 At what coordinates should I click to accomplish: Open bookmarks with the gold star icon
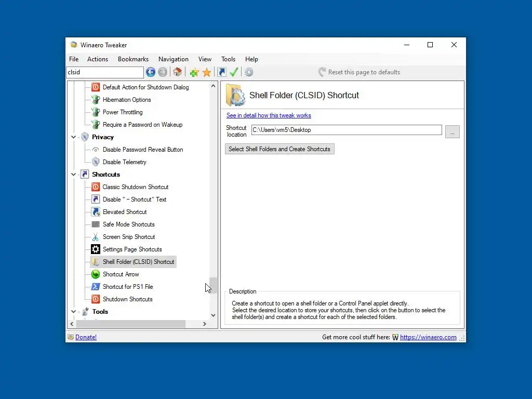point(207,72)
